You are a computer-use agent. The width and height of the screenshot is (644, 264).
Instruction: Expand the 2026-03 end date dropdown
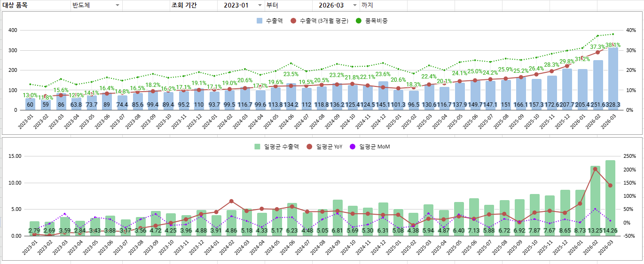pos(355,5)
